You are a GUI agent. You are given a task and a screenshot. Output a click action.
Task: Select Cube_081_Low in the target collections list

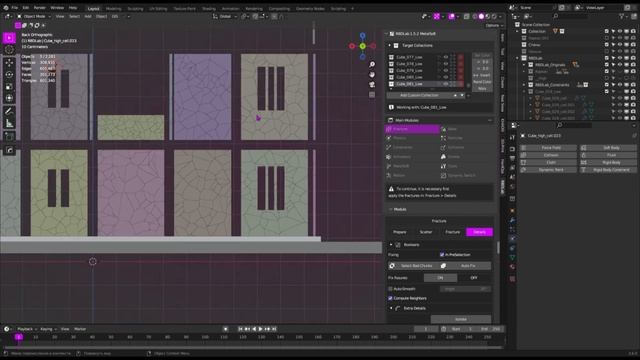(x=409, y=84)
